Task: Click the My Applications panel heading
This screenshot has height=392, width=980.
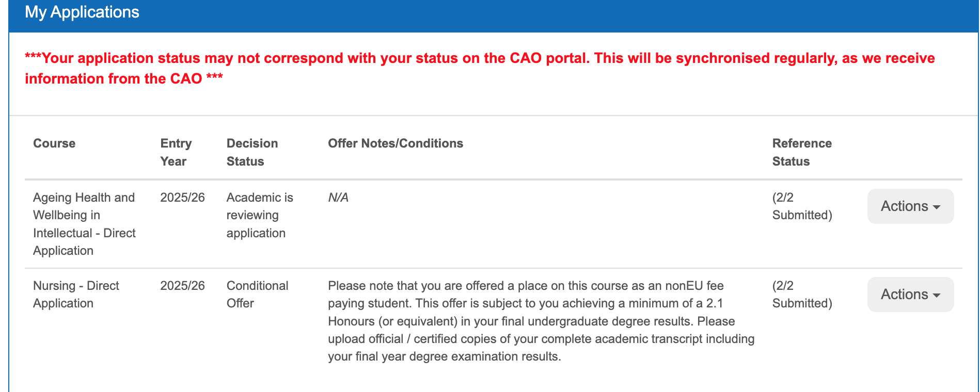Action: 82,12
